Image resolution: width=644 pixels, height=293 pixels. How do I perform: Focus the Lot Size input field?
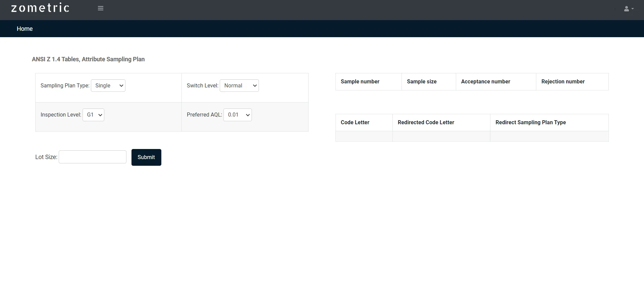point(93,157)
